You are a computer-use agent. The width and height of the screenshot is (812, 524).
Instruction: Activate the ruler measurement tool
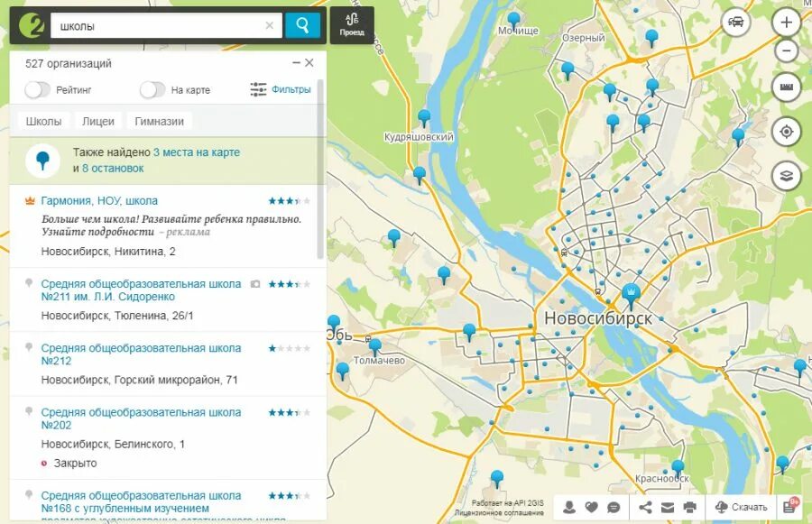point(786,87)
